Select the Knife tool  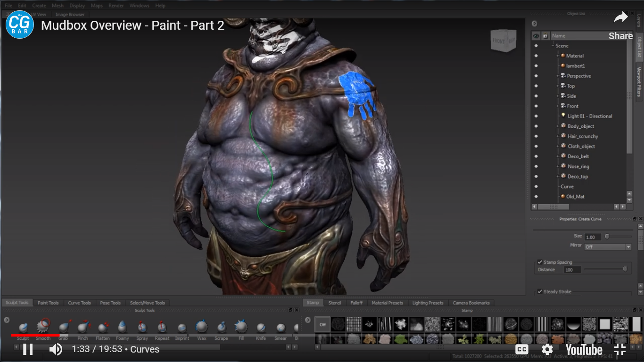click(261, 327)
